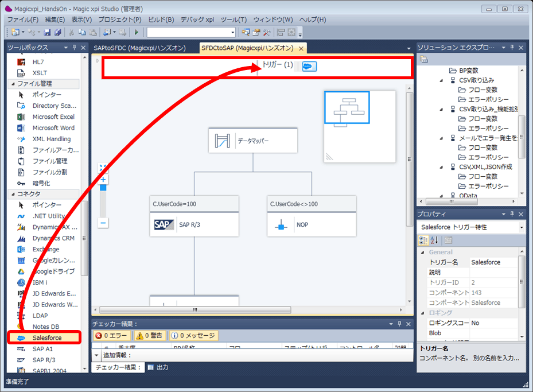
Task: Click the Save All toolbar icon
Action: [57, 32]
